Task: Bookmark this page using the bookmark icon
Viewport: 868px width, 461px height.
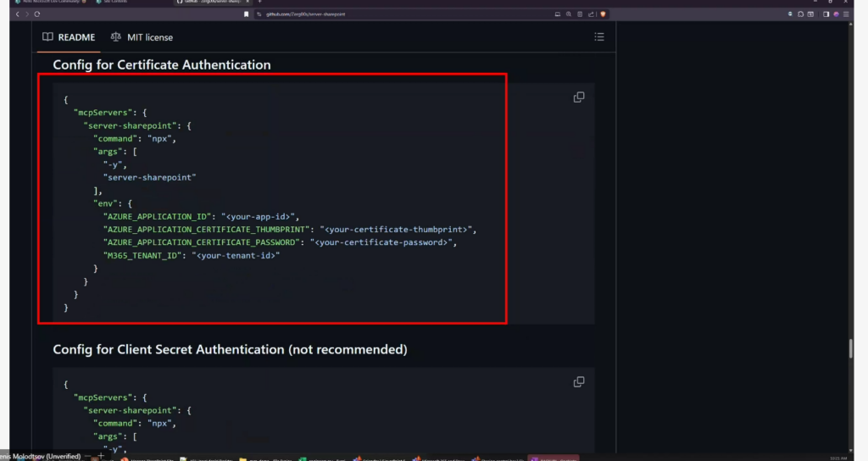Action: point(247,14)
